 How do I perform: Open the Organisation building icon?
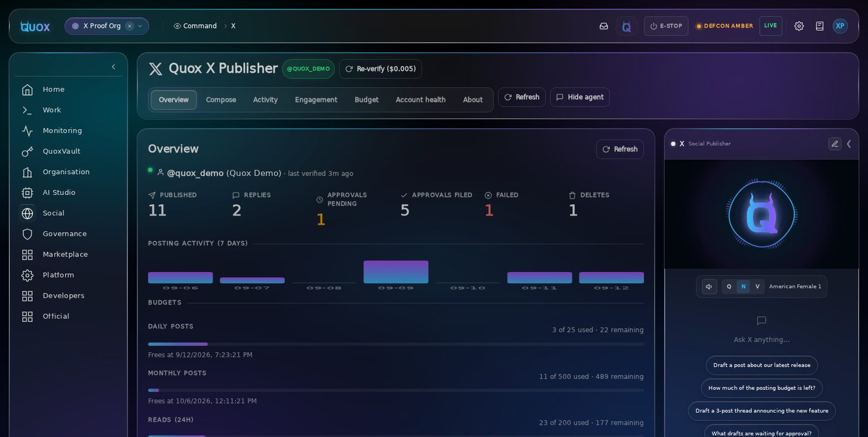click(x=27, y=172)
